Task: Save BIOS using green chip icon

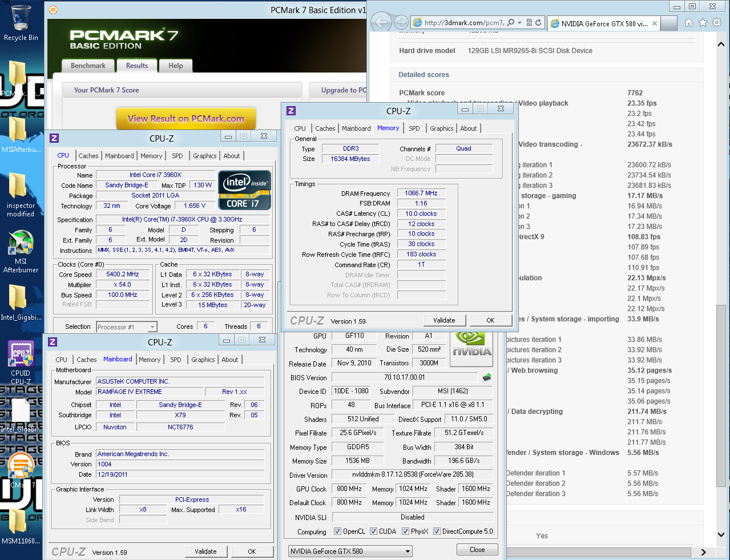Action: (487, 377)
